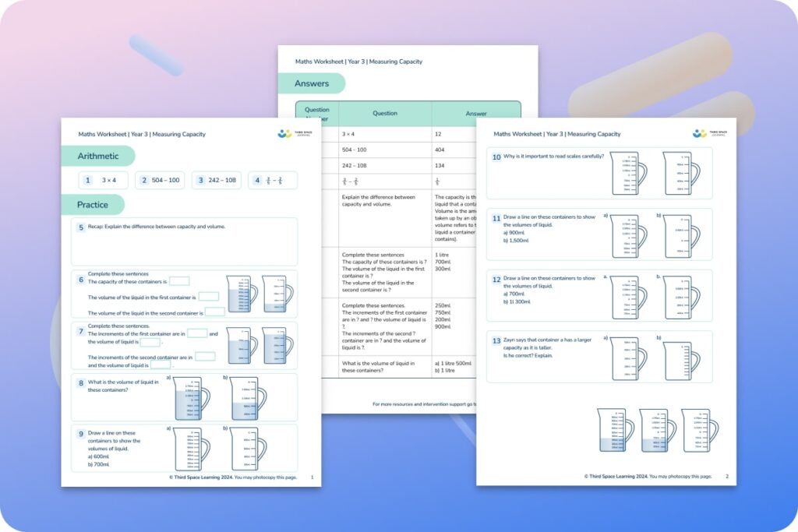The width and height of the screenshot is (798, 532).
Task: Click the badge for question 2 (504 – 100)
Action: [x=143, y=180]
